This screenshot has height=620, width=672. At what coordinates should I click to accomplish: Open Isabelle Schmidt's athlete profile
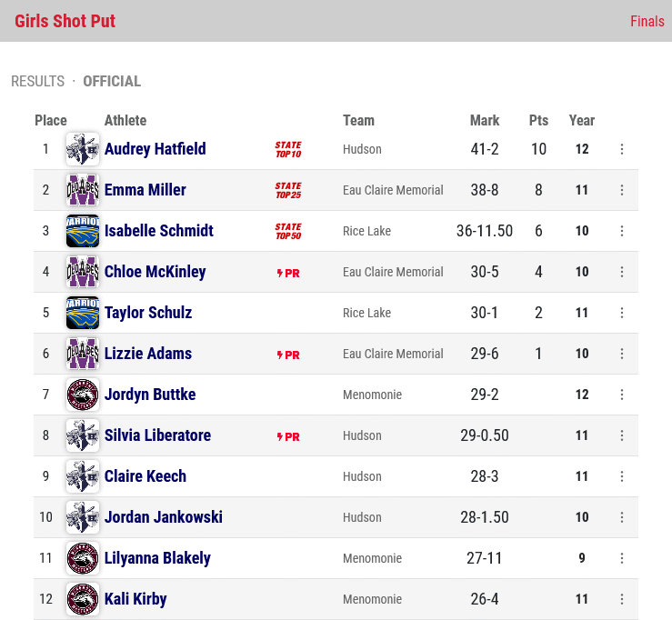[x=159, y=231]
